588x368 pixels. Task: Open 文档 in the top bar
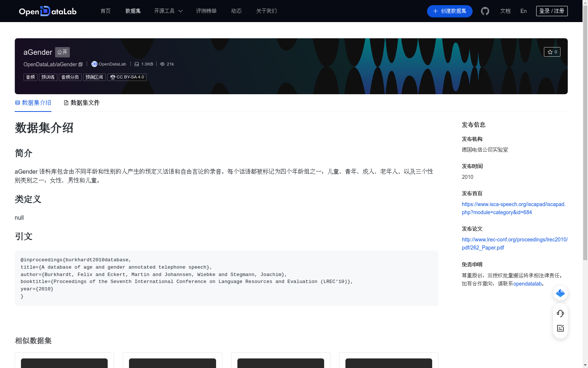pos(505,11)
